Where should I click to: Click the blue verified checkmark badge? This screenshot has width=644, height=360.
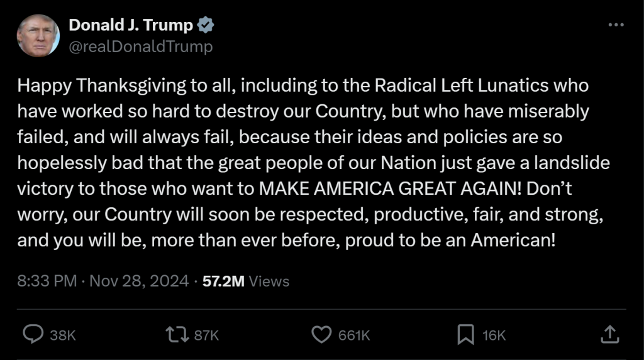[206, 26]
